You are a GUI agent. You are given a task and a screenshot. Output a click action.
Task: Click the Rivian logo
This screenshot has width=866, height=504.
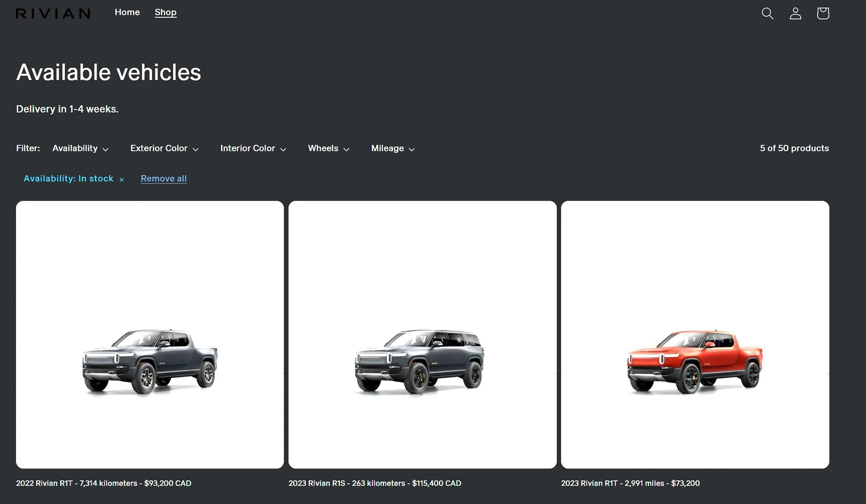click(53, 14)
